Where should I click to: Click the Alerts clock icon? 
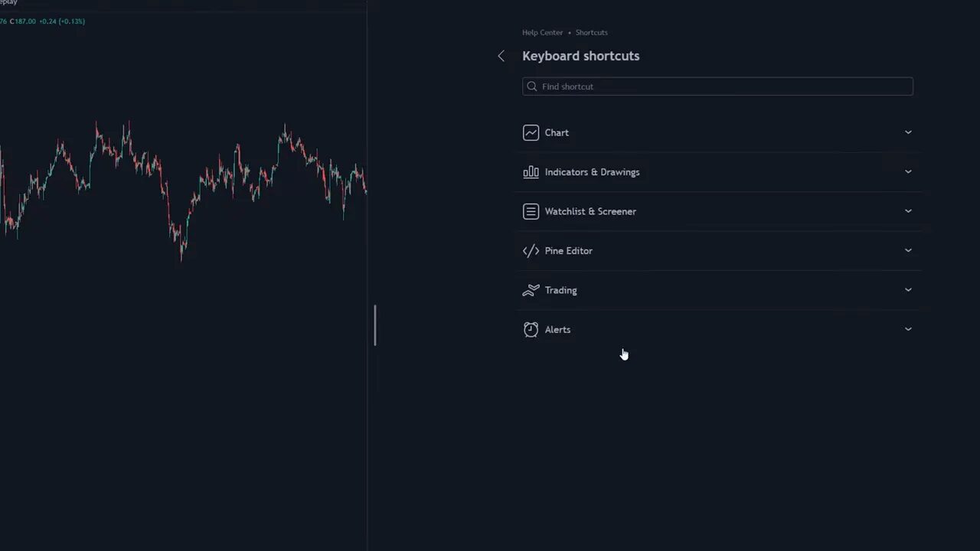[531, 329]
